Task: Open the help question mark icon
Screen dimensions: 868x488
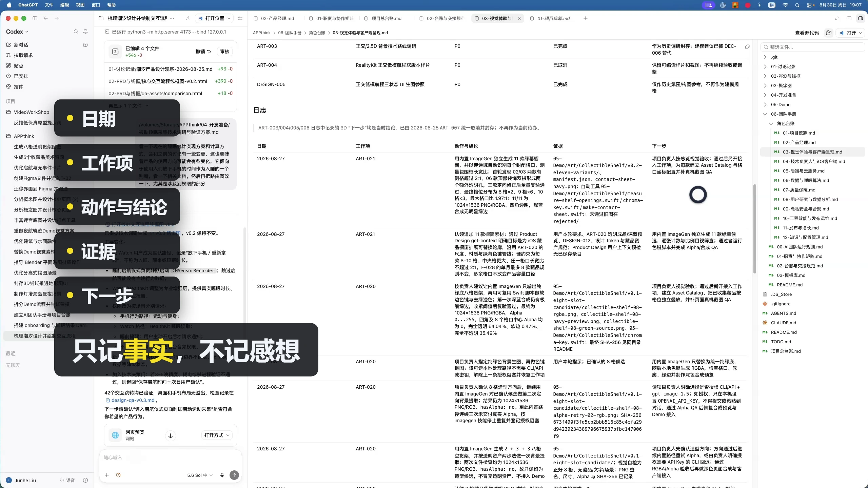Action: (x=85, y=480)
